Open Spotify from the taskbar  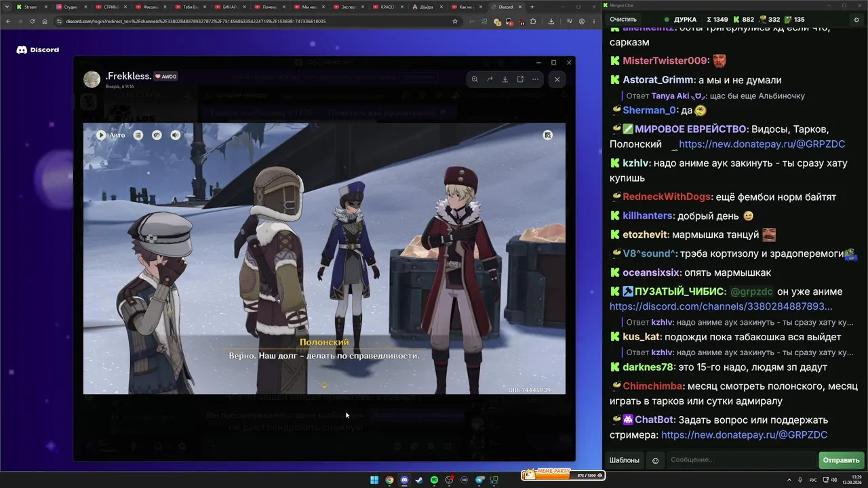(434, 480)
